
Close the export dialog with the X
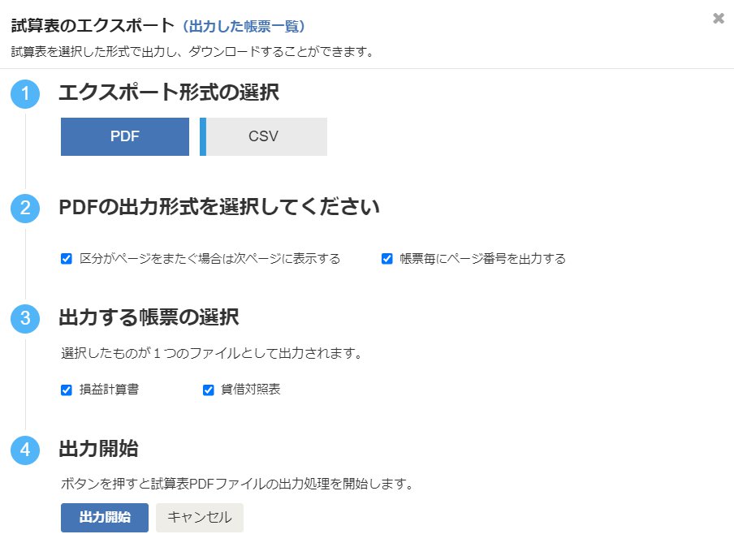(719, 18)
